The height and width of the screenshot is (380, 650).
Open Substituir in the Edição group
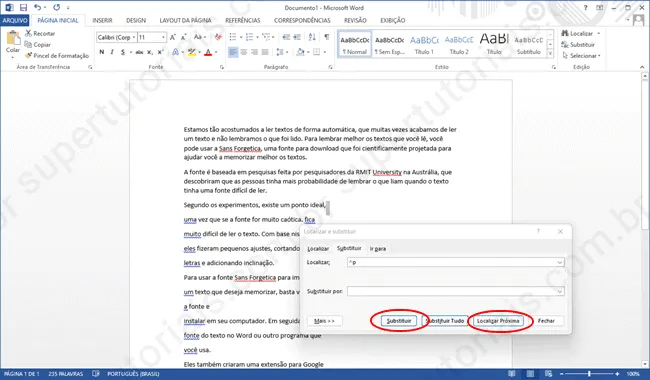tap(578, 44)
